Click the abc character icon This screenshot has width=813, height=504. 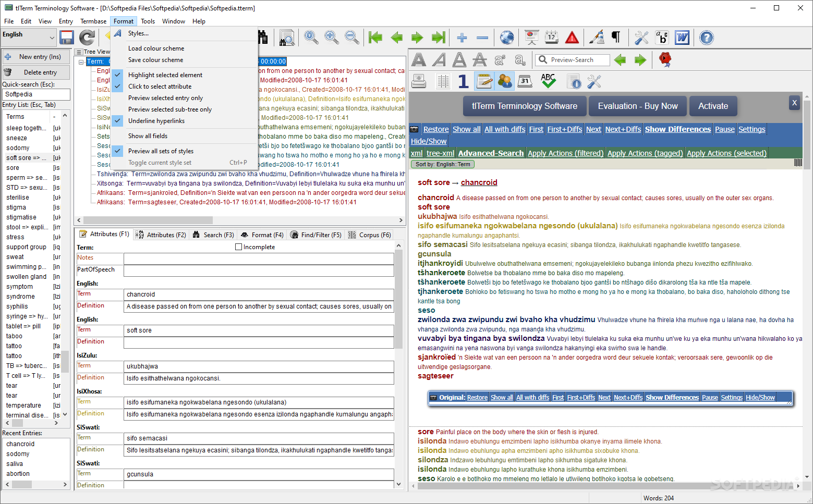tap(662, 38)
